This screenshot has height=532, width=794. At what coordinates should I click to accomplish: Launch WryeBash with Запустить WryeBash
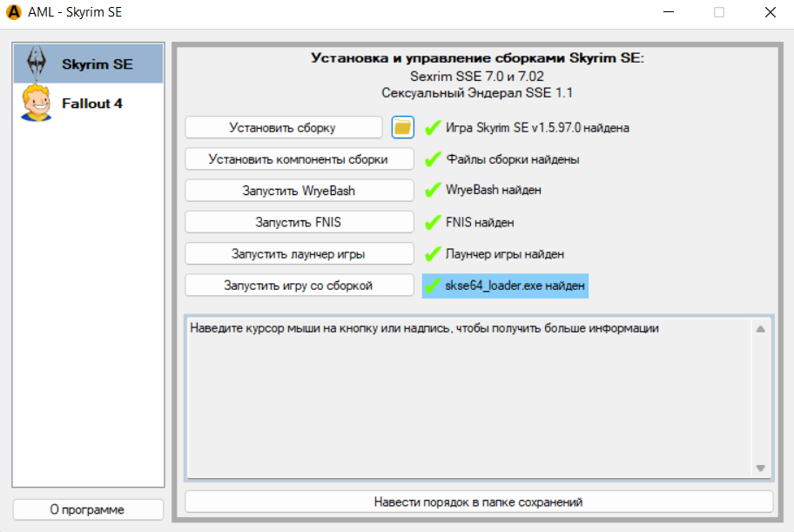(x=299, y=191)
